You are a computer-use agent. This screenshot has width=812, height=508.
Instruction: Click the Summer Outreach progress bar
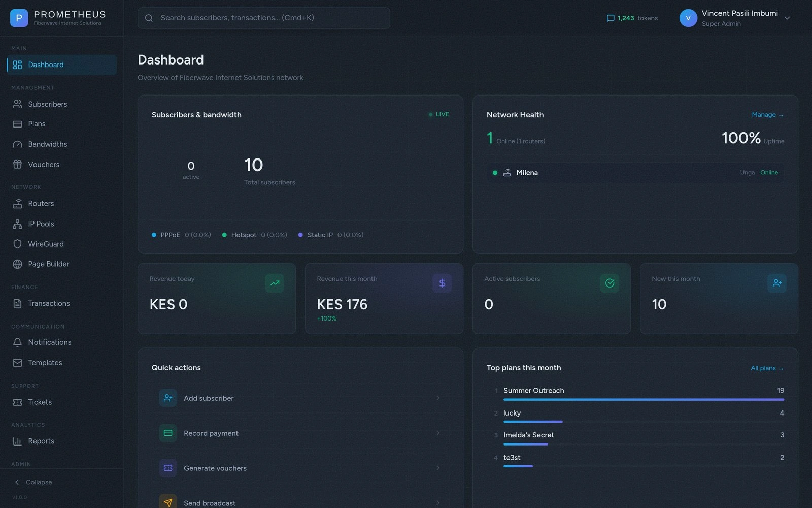click(x=644, y=400)
